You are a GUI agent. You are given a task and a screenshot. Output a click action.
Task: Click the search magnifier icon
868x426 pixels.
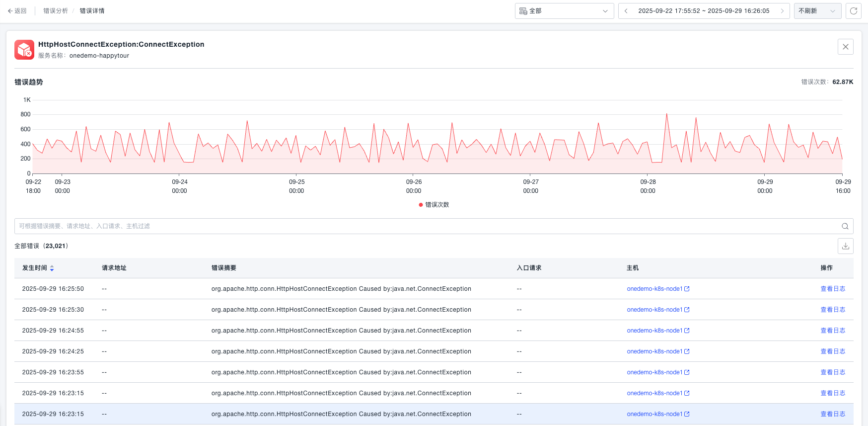point(845,226)
